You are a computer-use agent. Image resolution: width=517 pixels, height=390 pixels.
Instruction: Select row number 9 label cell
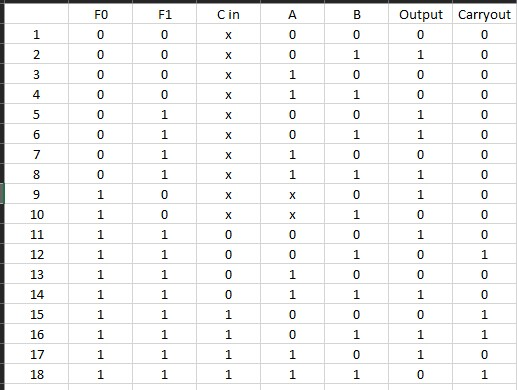(36, 194)
